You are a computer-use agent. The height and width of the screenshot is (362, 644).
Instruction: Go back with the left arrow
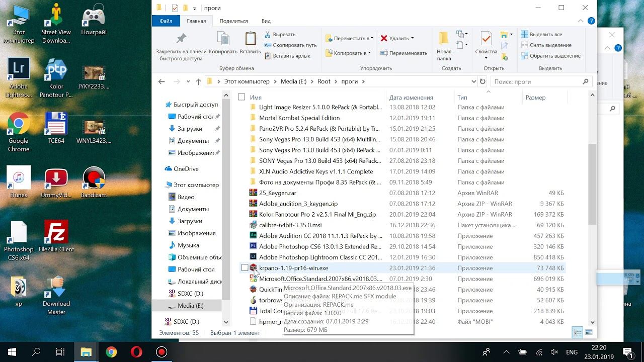pyautogui.click(x=162, y=81)
